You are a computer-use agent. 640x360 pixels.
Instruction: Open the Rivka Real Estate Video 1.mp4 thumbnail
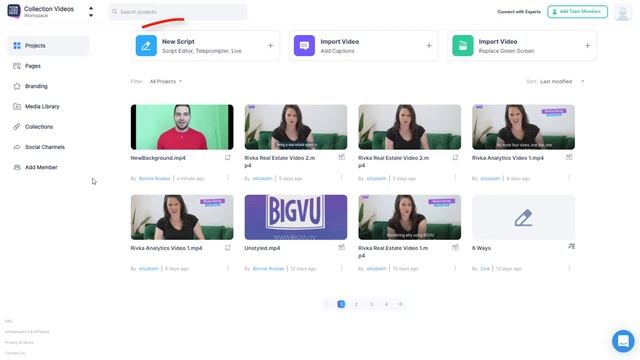(x=410, y=217)
